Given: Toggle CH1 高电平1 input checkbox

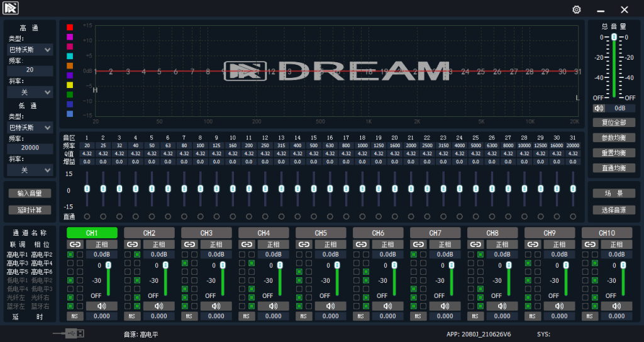Looking at the screenshot, I should coord(70,255).
